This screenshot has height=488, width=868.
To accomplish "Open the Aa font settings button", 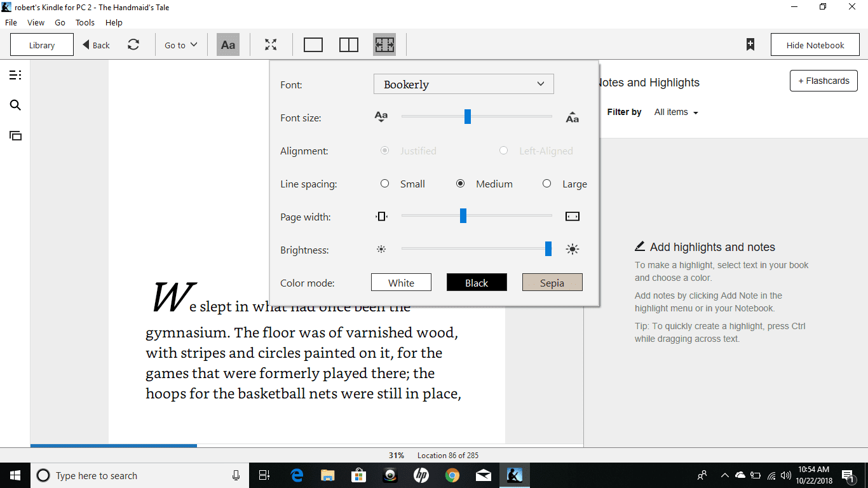I will coord(228,45).
